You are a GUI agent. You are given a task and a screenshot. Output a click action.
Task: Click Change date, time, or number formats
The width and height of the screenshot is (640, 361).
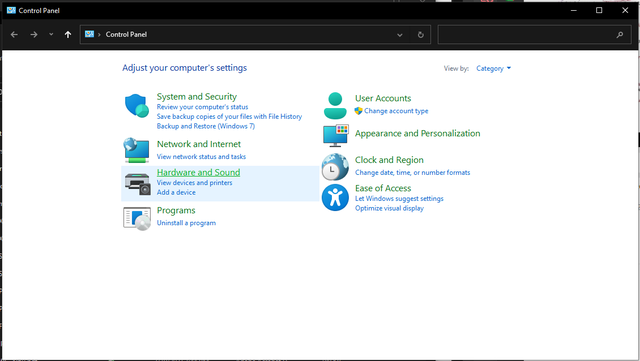[x=412, y=173]
